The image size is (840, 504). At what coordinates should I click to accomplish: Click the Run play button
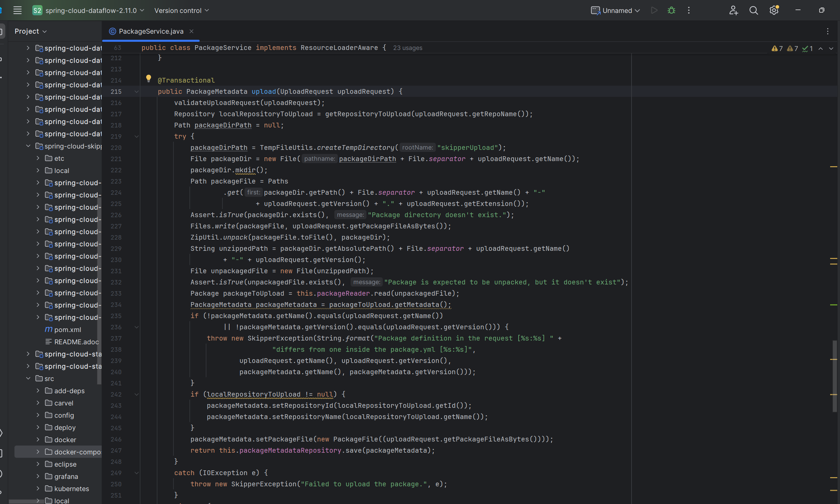tap(654, 11)
